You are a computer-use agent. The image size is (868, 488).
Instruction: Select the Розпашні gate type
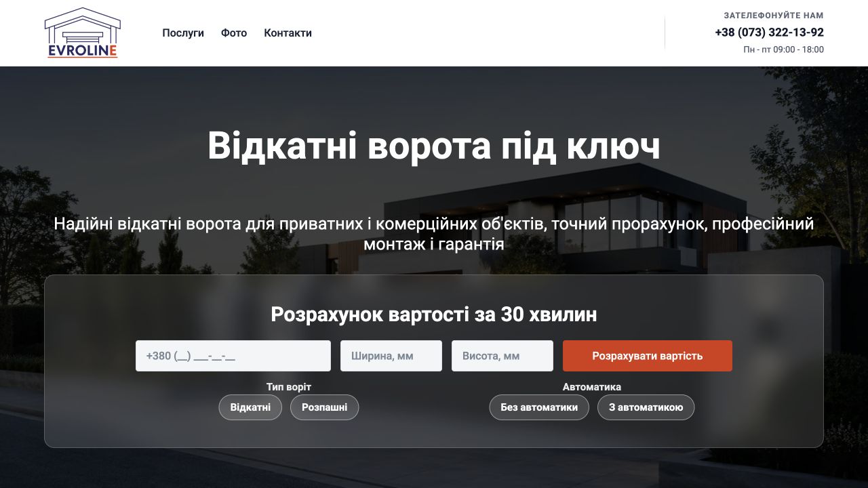click(325, 407)
